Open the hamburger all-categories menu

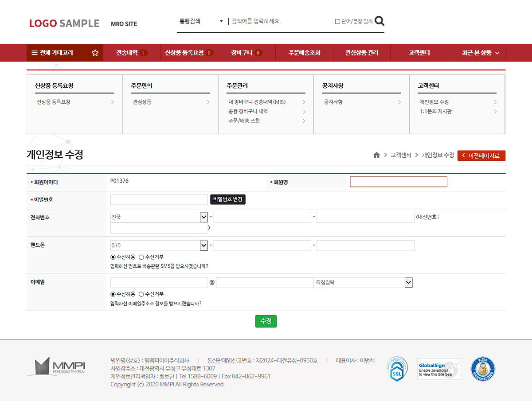(35, 53)
